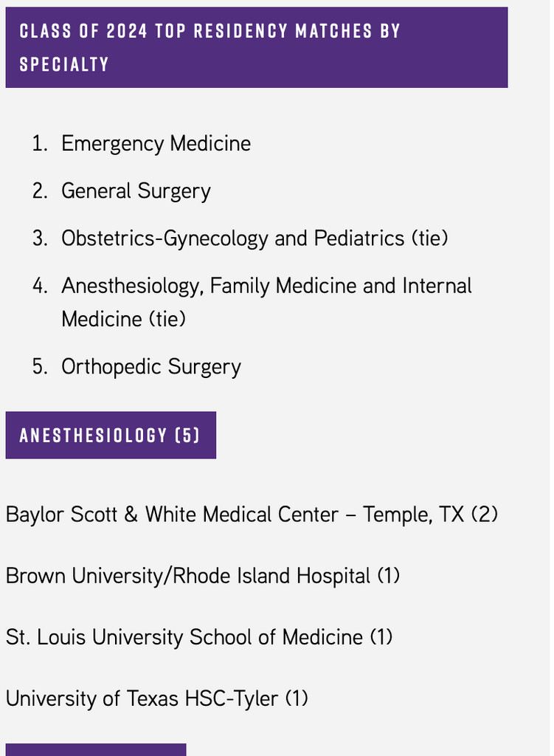
Task: Click the Anesthesiology (5) section header
Action: click(x=111, y=435)
